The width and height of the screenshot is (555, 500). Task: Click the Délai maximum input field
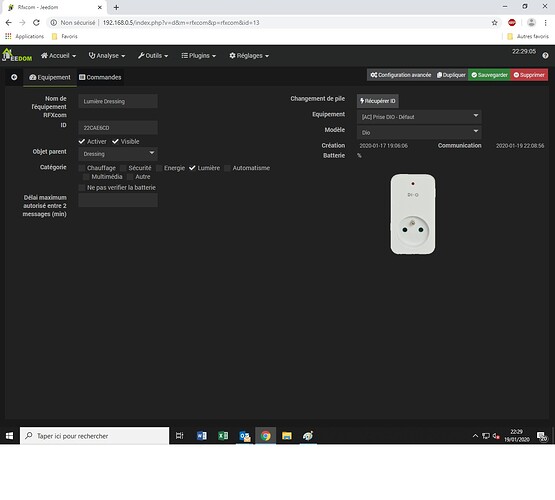coord(118,200)
